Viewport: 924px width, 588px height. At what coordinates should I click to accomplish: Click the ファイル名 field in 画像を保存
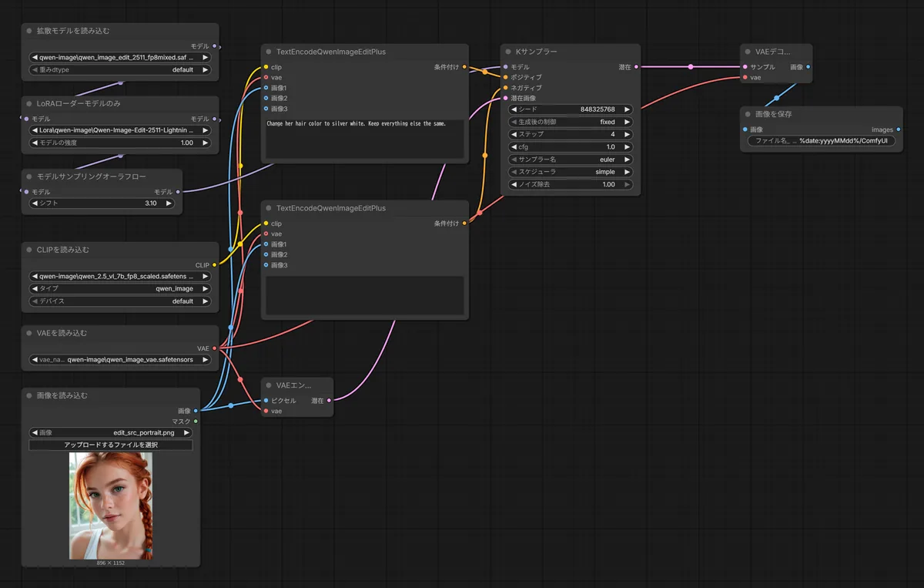(821, 141)
